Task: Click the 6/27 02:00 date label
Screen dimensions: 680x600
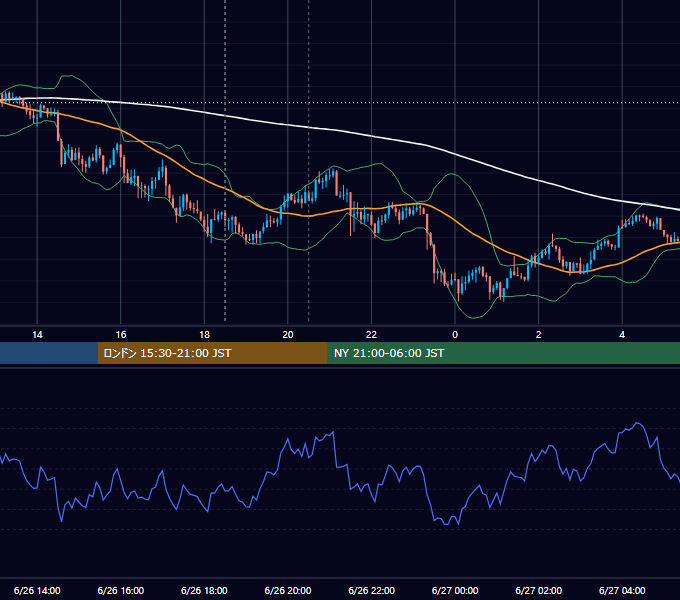Action: 539,590
